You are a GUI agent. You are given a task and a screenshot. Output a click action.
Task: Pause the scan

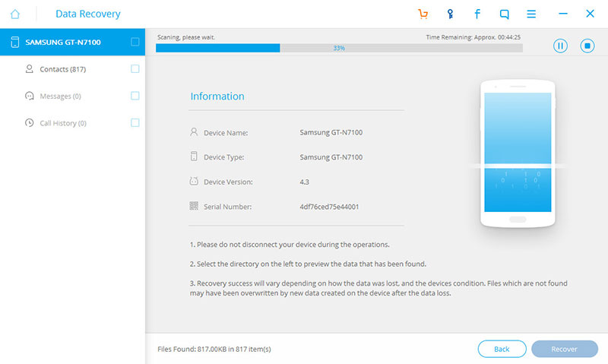[560, 46]
